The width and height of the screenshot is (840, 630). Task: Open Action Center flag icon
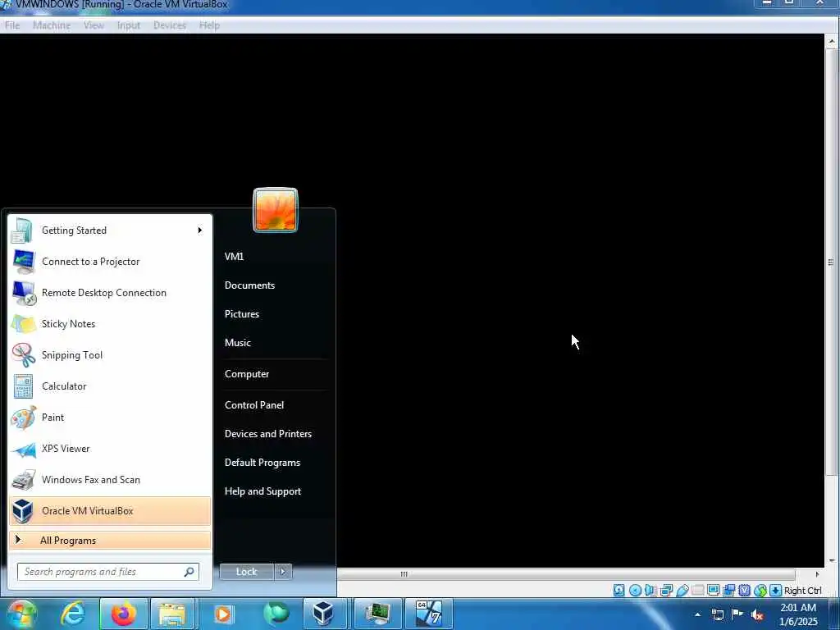click(x=737, y=614)
